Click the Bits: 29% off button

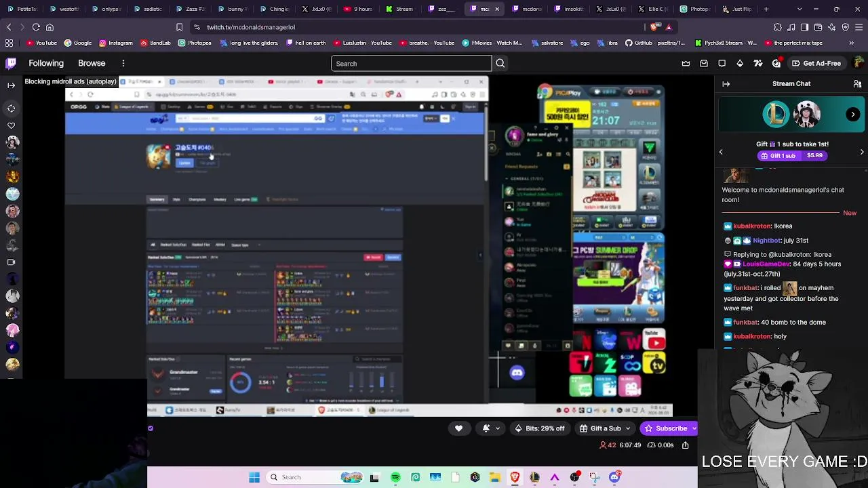pos(540,428)
